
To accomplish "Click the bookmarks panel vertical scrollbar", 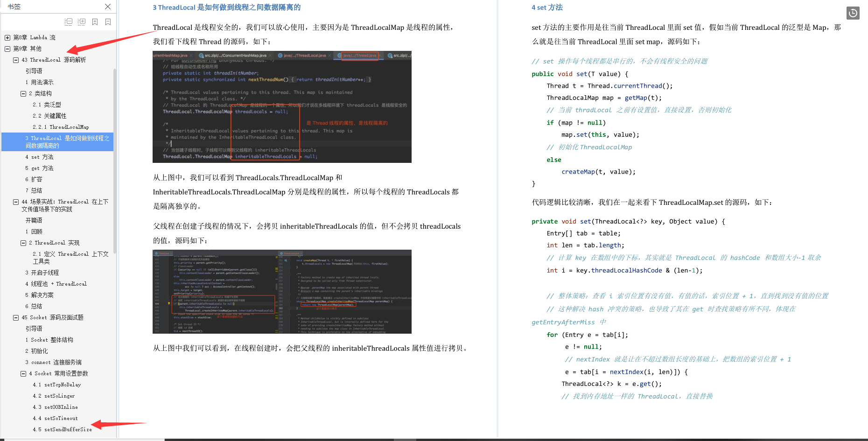I will pos(115,161).
